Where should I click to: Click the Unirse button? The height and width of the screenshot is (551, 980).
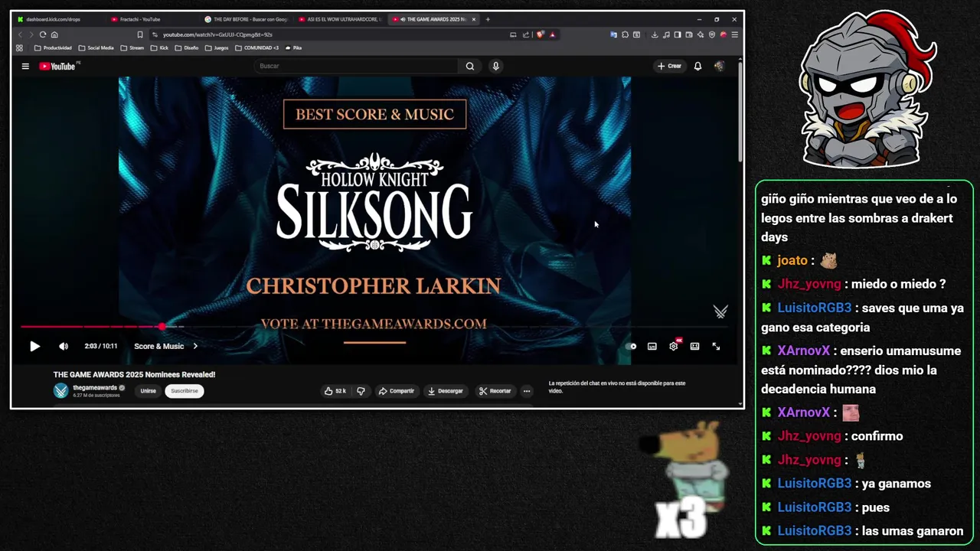coord(149,391)
